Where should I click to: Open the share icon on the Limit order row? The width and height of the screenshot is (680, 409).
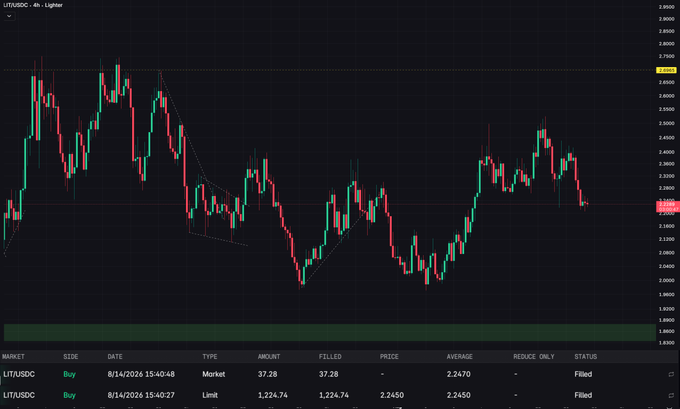(671, 395)
